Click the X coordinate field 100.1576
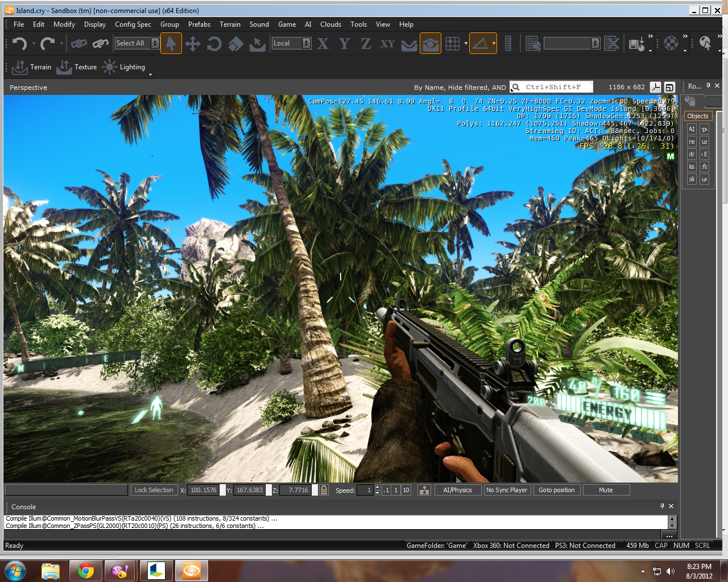 click(x=203, y=490)
